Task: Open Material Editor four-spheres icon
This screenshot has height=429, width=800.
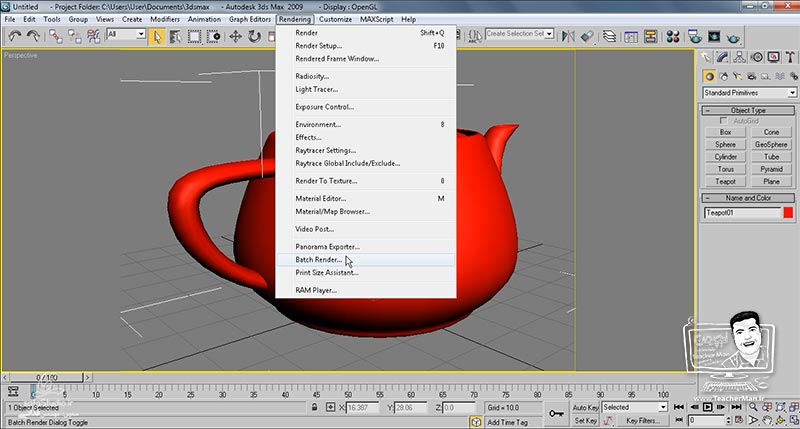Action: [x=673, y=36]
